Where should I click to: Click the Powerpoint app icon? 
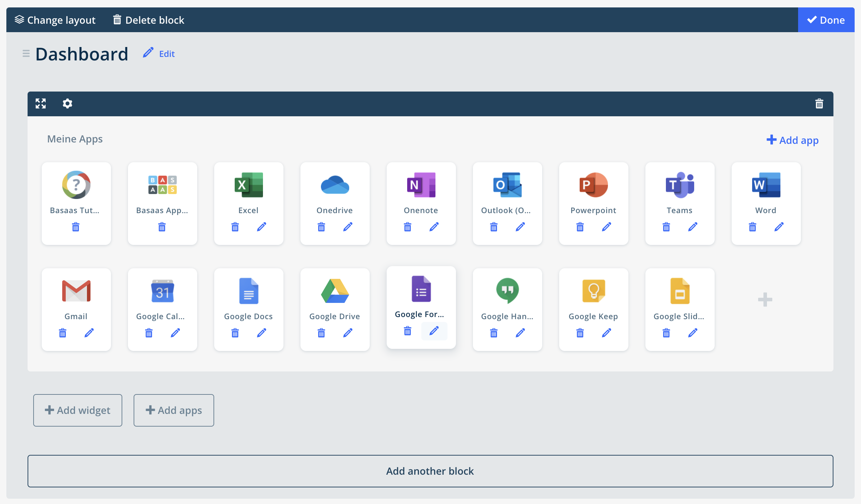[594, 185]
